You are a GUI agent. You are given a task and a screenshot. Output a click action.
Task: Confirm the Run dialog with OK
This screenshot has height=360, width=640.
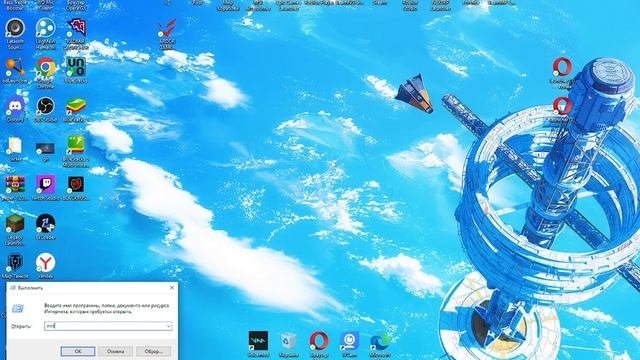(x=78, y=351)
